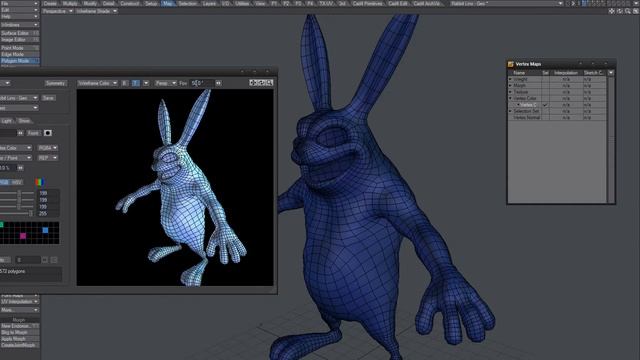Click the viewport rotate icon
This screenshot has height=360, width=640.
coord(620,11)
